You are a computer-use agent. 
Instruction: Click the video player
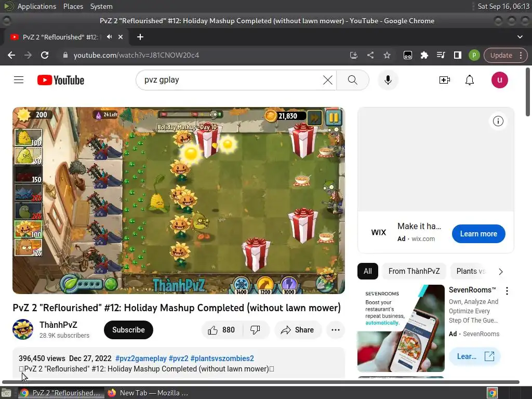(179, 201)
